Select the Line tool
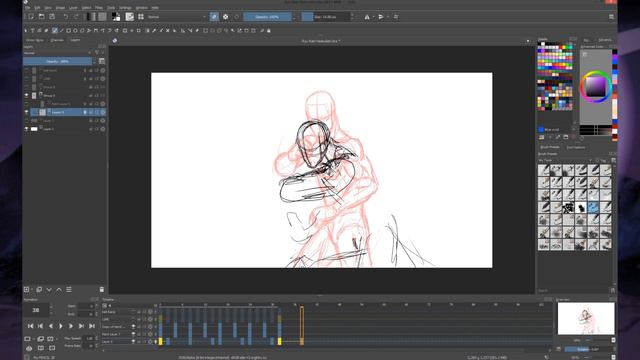Viewport: 640px width, 360px height. [x=62, y=31]
